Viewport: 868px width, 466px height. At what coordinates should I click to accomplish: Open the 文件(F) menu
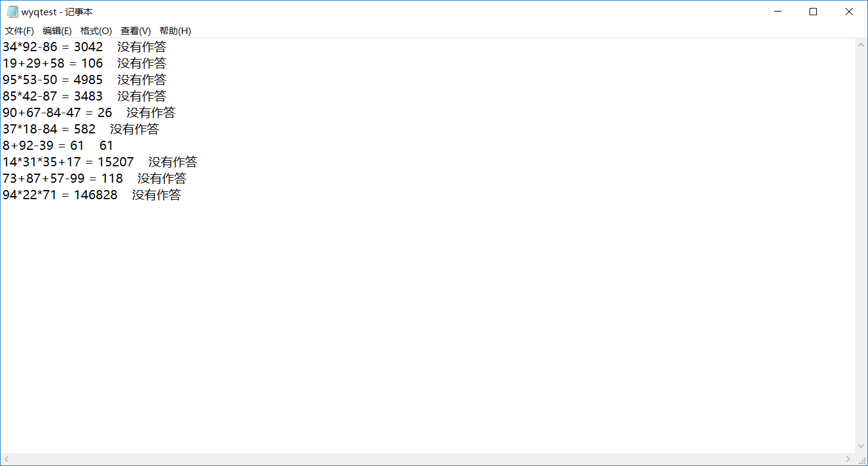[x=19, y=31]
